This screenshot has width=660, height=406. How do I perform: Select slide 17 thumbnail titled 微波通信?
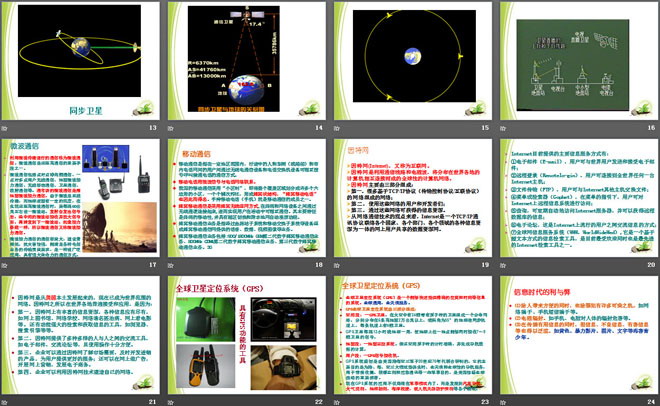81,198
